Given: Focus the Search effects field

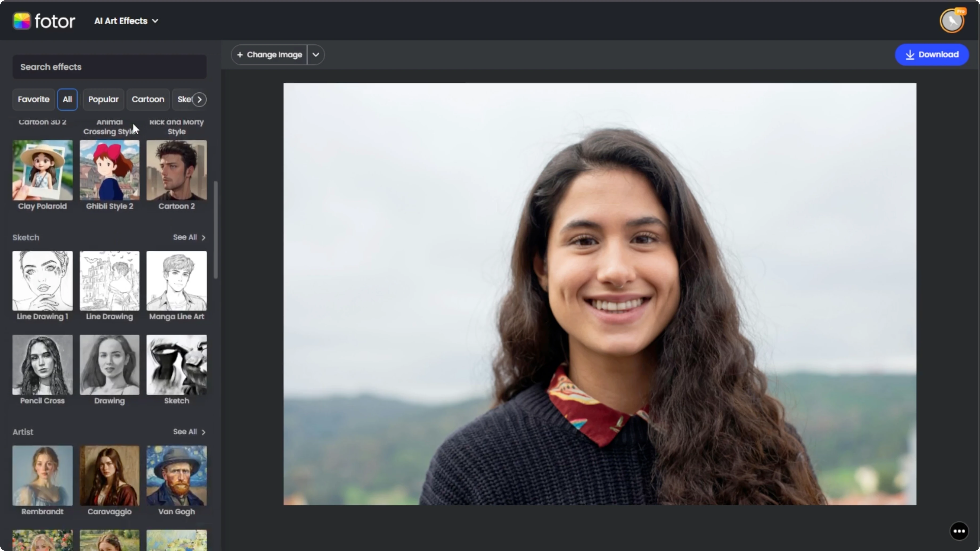Looking at the screenshot, I should coord(109,67).
